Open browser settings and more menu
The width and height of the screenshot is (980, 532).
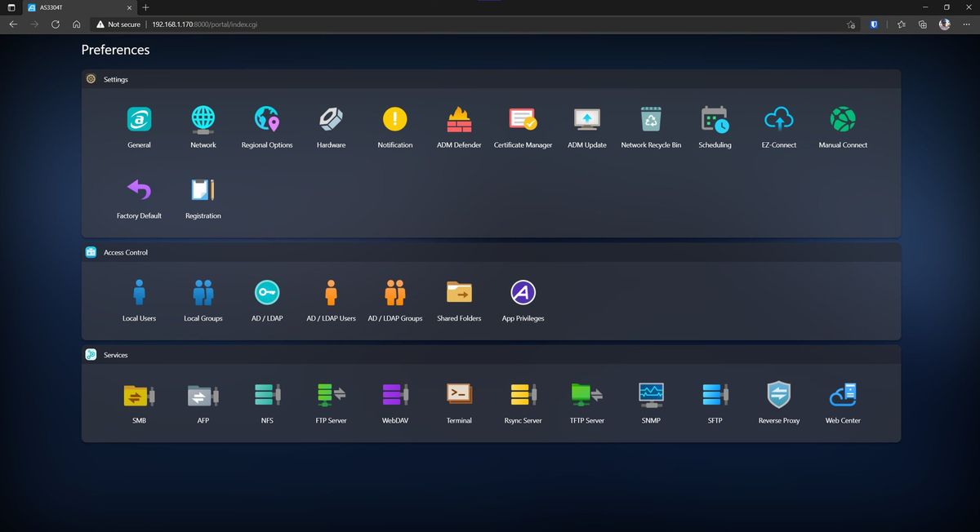(x=966, y=24)
